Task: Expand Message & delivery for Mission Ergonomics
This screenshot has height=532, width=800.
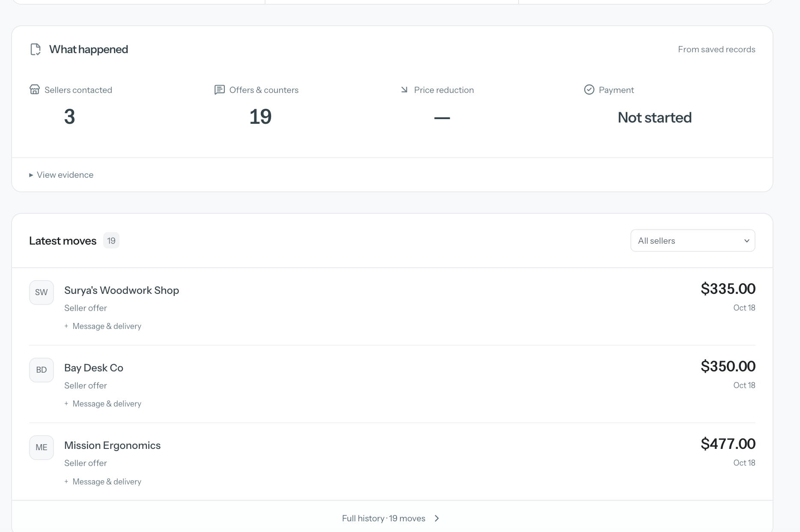Action: pyautogui.click(x=103, y=482)
